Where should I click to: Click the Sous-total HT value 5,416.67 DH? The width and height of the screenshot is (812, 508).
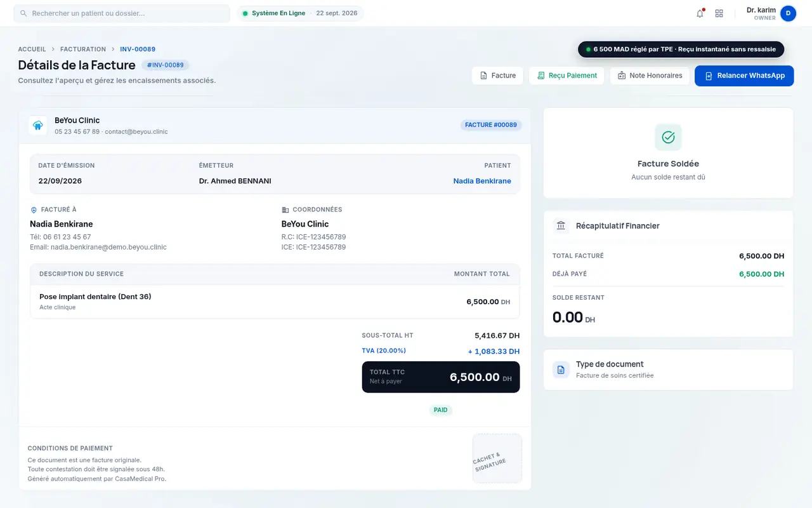(497, 335)
